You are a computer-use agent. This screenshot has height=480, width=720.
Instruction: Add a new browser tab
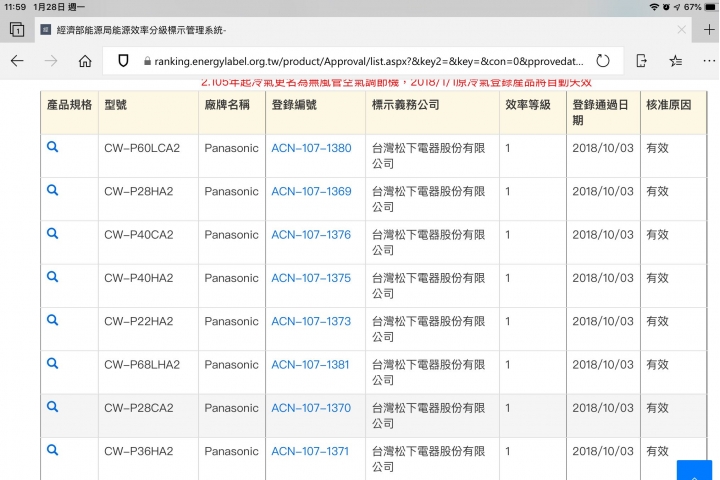point(709,30)
